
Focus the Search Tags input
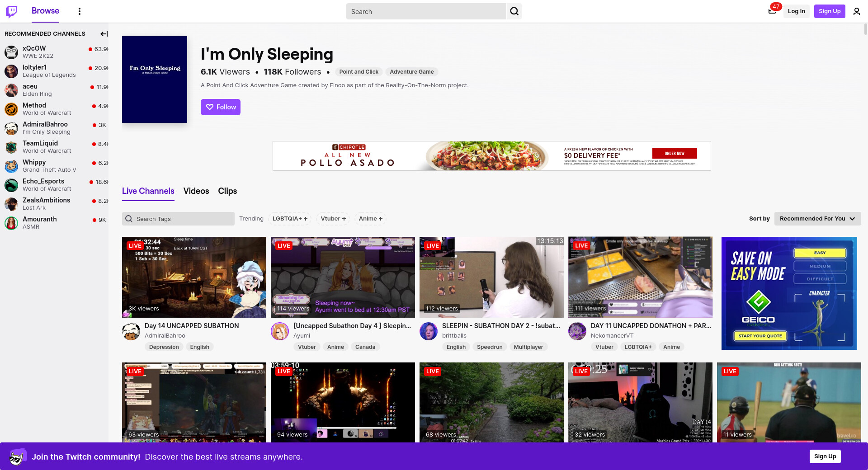[x=178, y=219]
